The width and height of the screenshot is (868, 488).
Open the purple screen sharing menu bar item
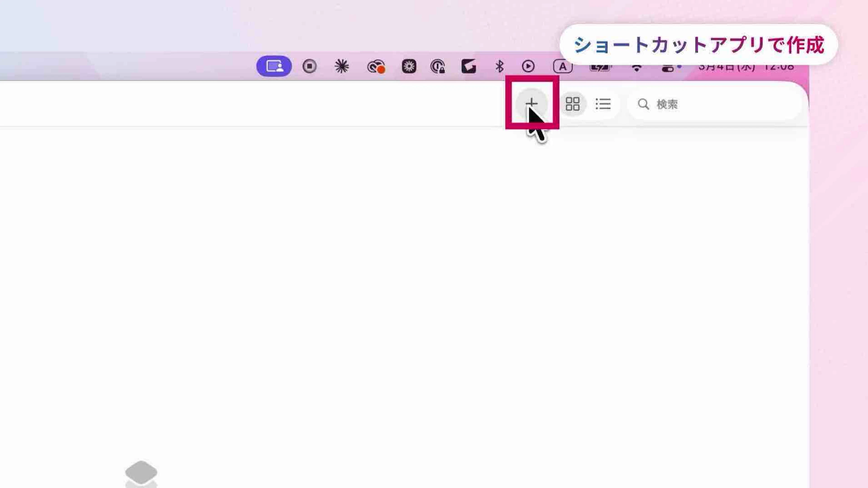(x=274, y=66)
